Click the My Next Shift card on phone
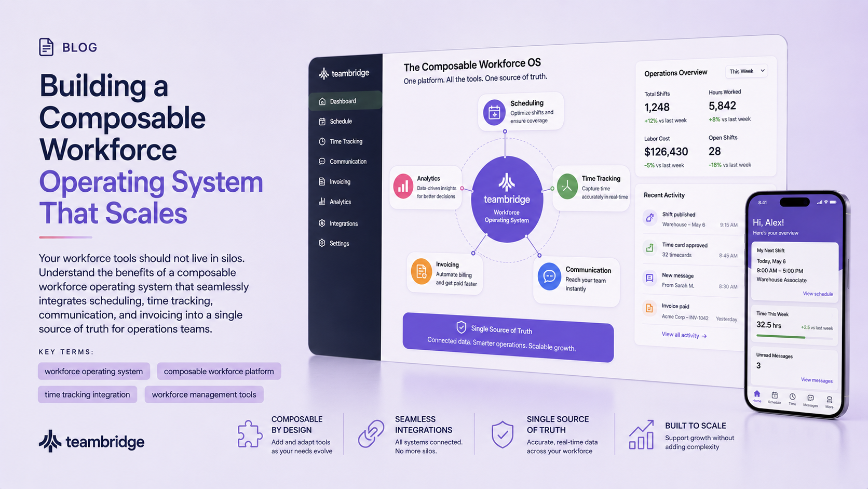Viewport: 868px width, 489px height. pyautogui.click(x=794, y=272)
